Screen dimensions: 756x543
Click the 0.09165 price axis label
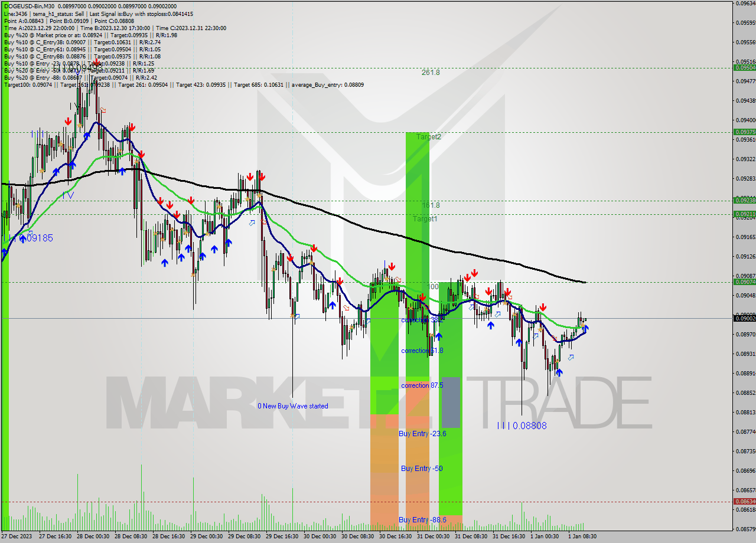point(745,237)
